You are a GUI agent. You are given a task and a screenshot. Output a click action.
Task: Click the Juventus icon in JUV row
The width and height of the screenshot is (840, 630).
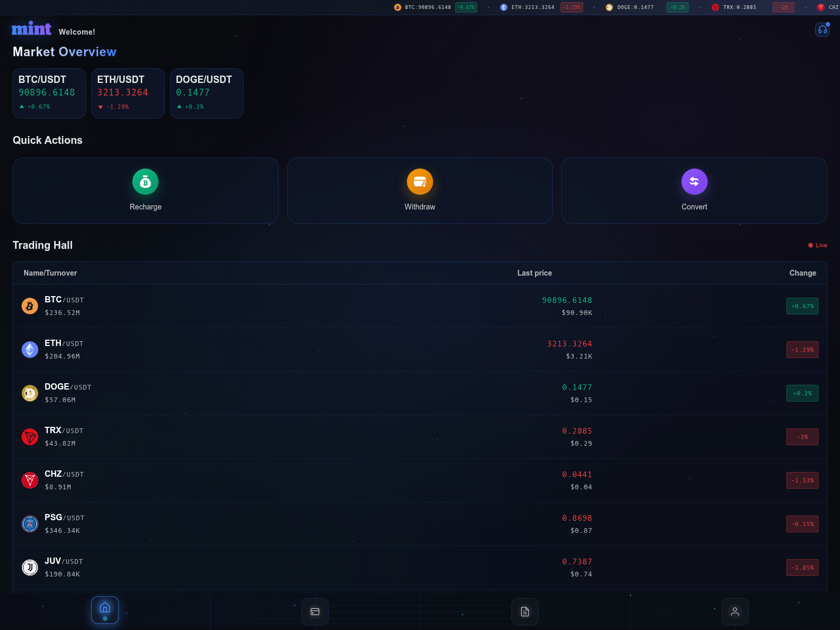pos(30,567)
